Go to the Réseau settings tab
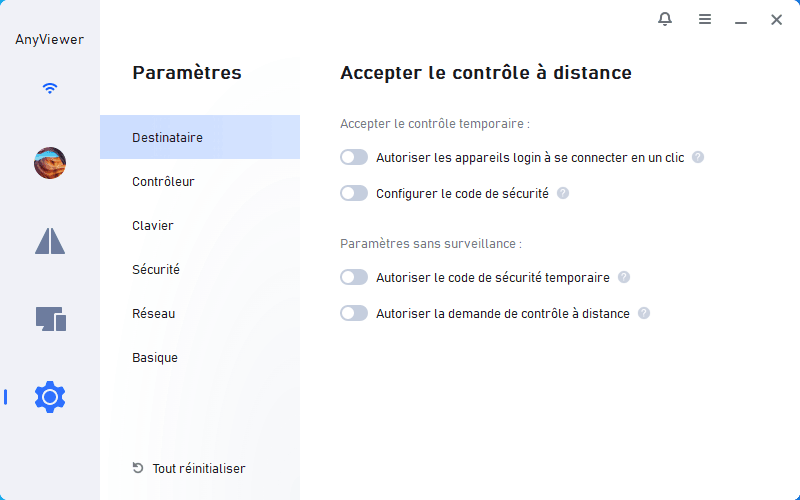 coord(154,314)
